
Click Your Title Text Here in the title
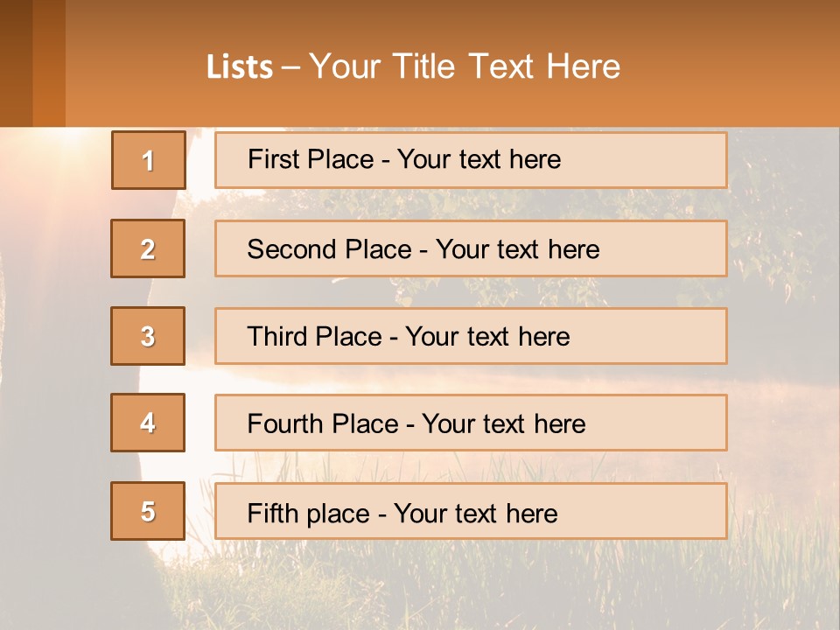coord(465,66)
